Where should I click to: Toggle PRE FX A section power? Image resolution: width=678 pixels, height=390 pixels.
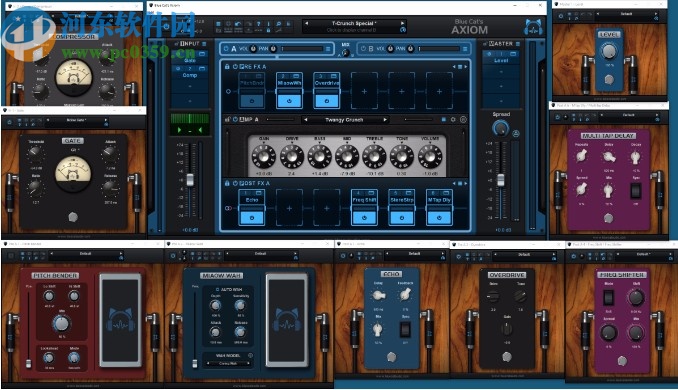click(235, 67)
